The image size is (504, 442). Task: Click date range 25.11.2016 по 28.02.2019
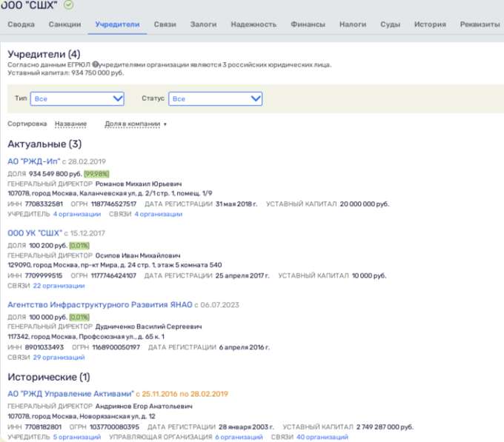[185, 394]
